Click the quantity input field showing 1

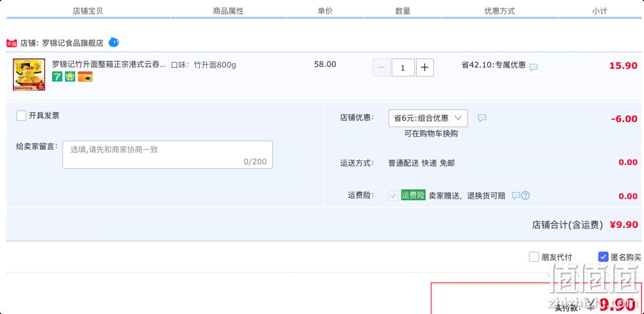(403, 68)
